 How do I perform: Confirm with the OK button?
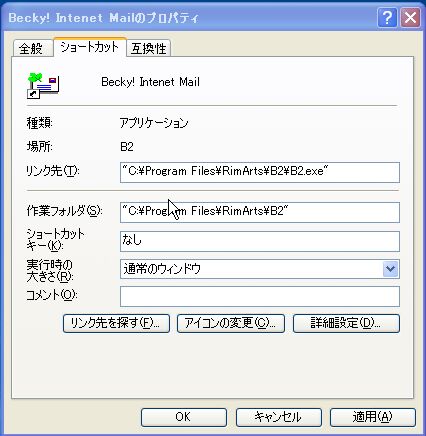coord(184,417)
